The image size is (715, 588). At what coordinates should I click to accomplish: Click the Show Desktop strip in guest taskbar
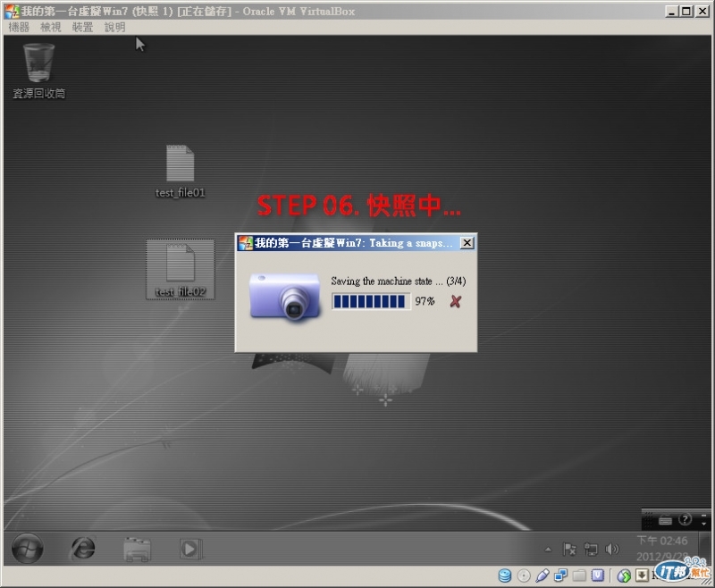pos(705,549)
